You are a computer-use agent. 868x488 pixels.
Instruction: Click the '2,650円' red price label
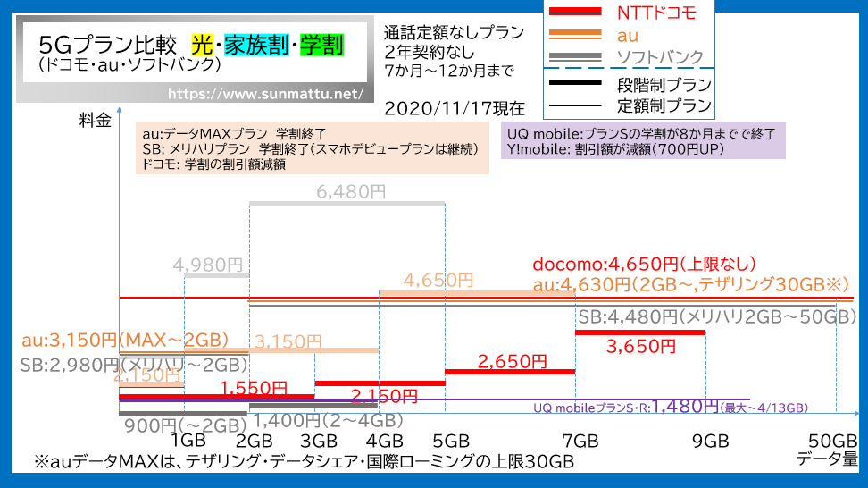(512, 362)
